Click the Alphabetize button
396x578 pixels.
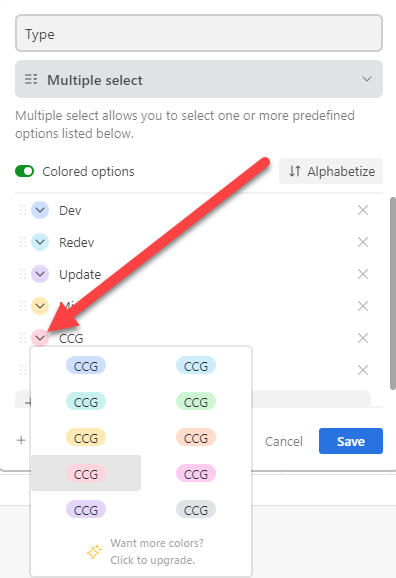331,171
